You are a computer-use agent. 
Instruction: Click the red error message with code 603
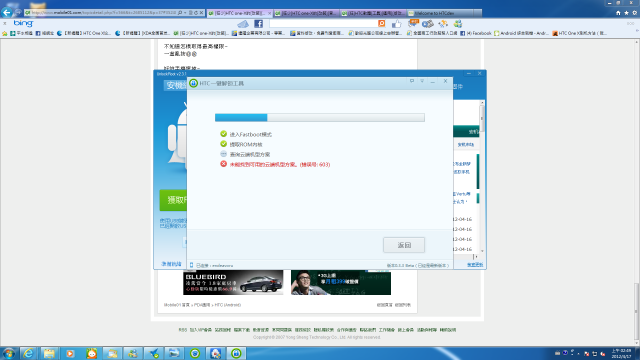coord(280,164)
